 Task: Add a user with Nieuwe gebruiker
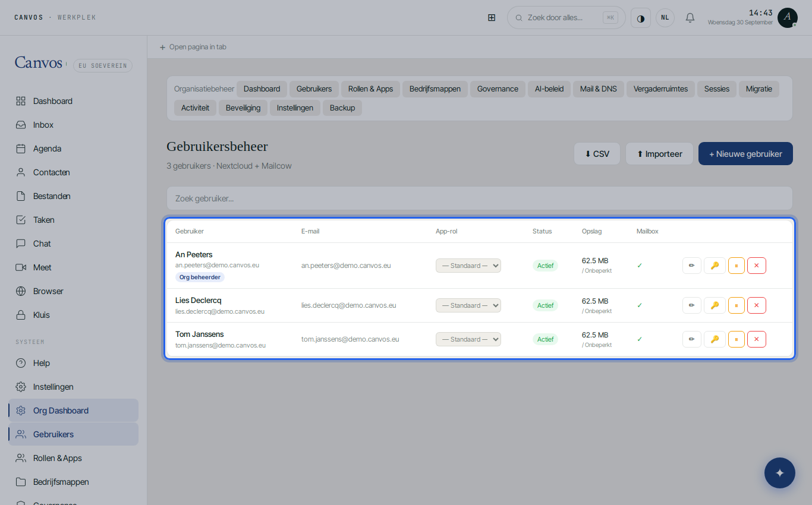(745, 154)
